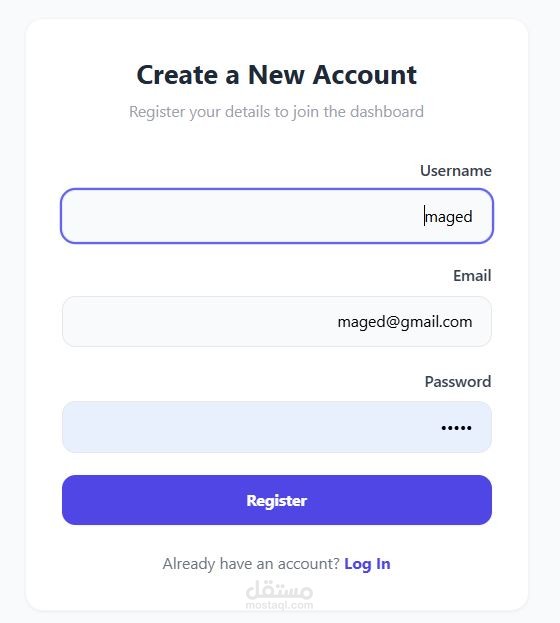Click the Username field label
Image resolution: width=560 pixels, height=623 pixels.
[455, 171]
